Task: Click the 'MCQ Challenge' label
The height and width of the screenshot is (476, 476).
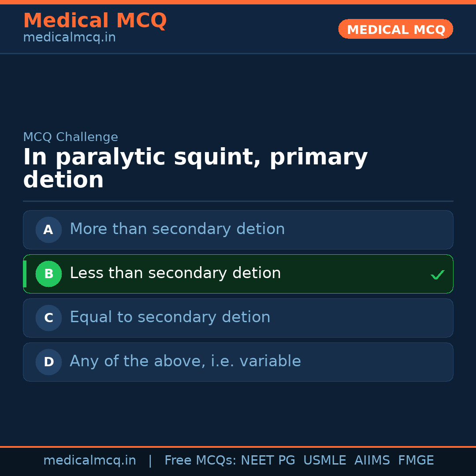Action: pos(71,137)
